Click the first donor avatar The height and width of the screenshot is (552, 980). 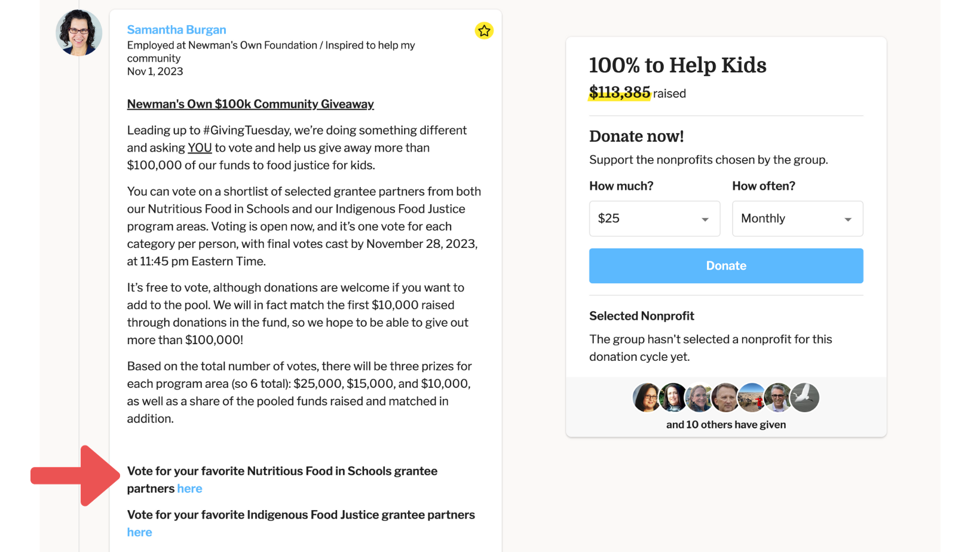(647, 398)
